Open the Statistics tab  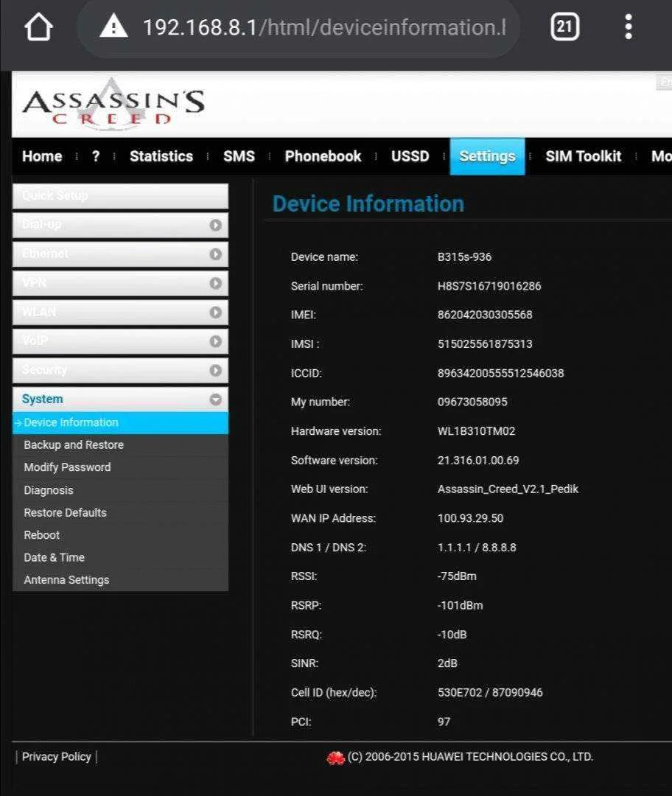point(161,156)
